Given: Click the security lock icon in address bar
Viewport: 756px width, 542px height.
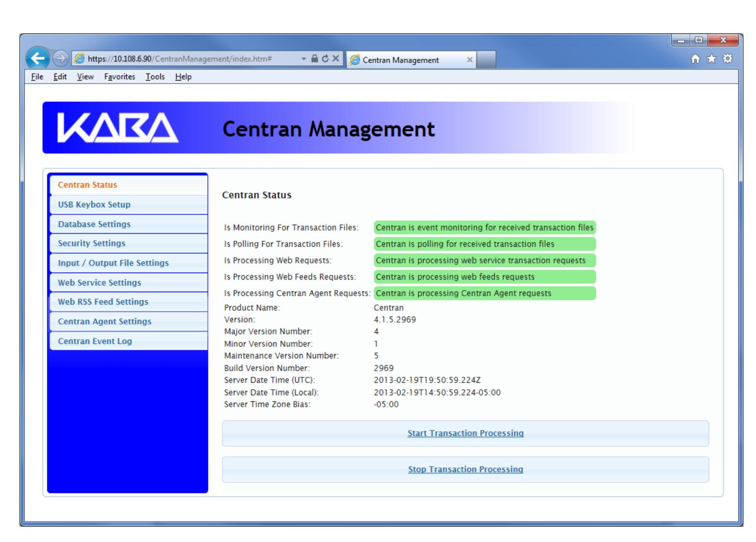Looking at the screenshot, I should coord(314,59).
